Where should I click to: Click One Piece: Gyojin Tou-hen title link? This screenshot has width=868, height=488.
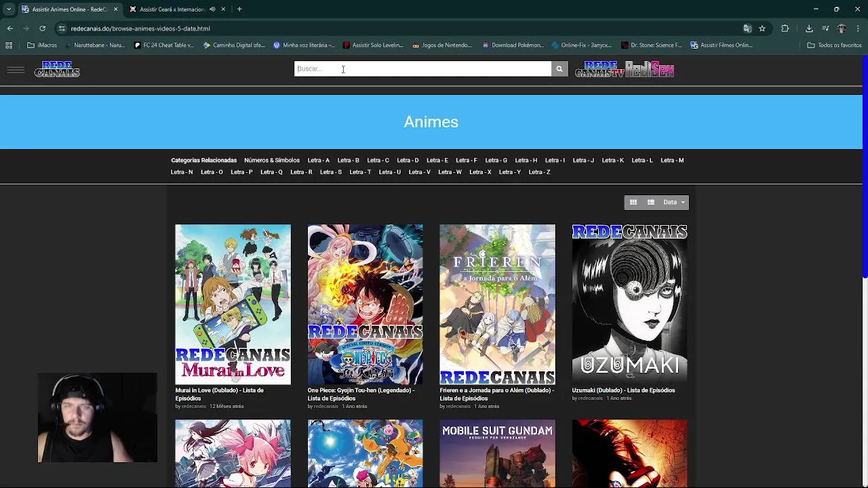point(361,394)
